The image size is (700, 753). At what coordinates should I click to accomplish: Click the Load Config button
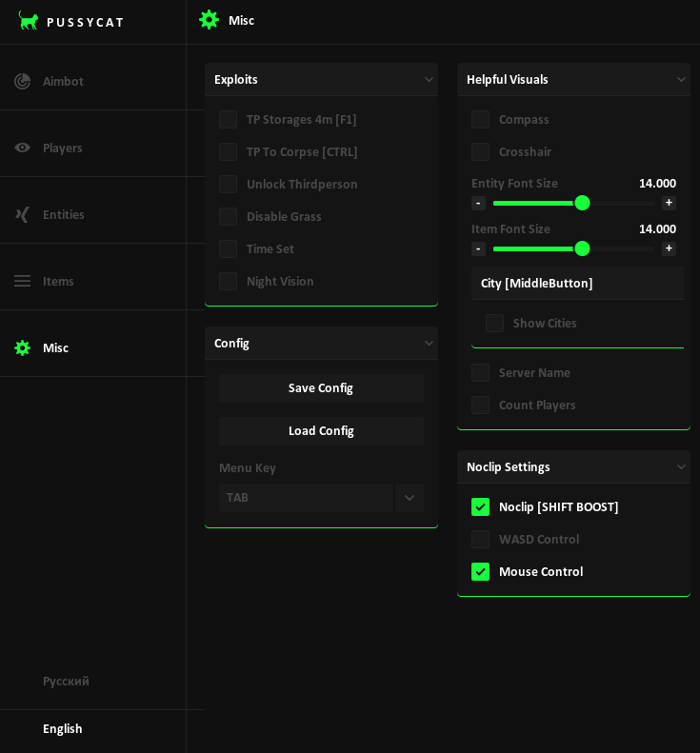pos(321,430)
